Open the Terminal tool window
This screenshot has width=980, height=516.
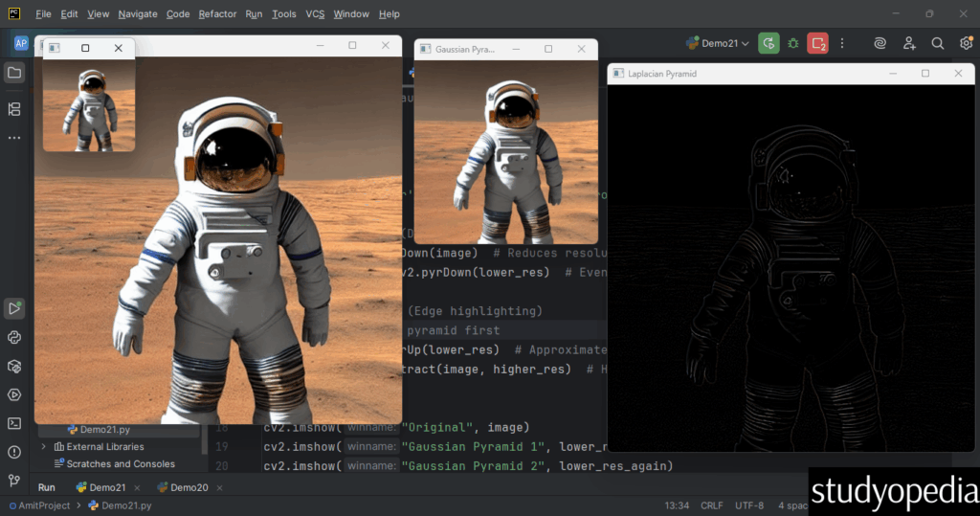click(14, 423)
